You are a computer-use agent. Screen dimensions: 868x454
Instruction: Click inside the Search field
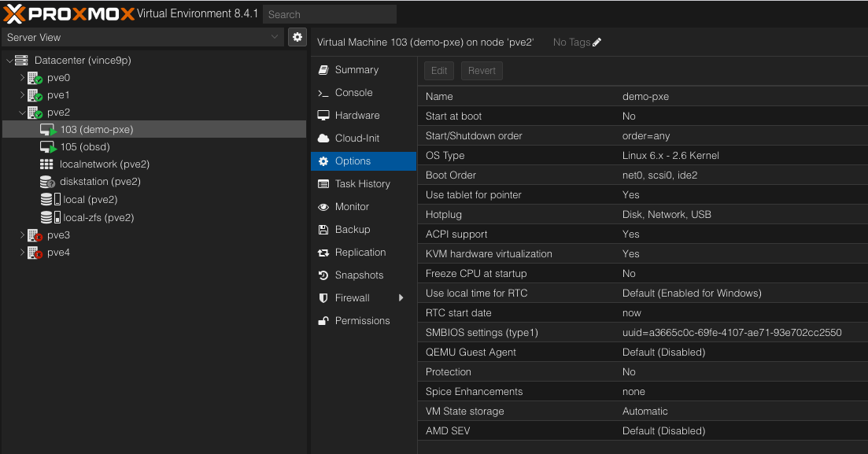[x=329, y=13]
